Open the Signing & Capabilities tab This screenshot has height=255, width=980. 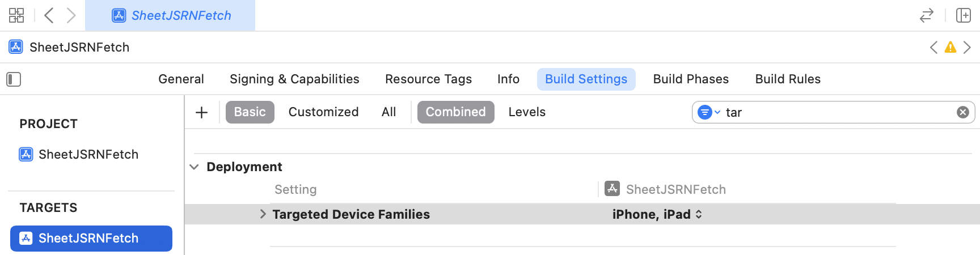[294, 79]
